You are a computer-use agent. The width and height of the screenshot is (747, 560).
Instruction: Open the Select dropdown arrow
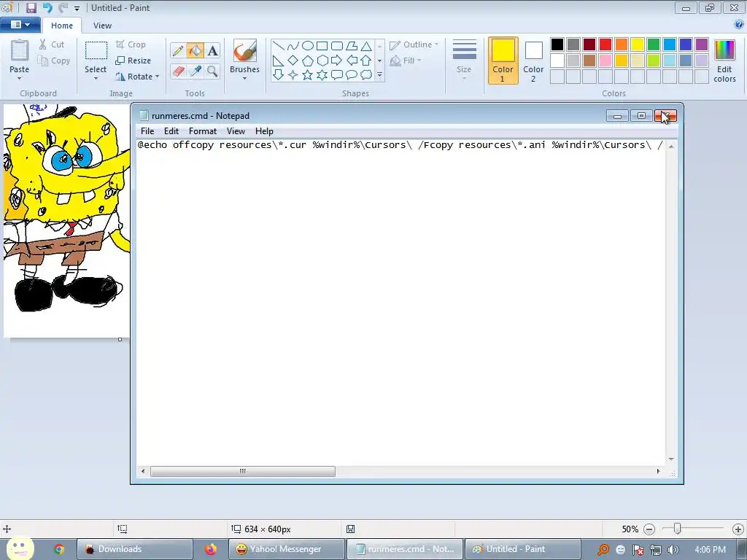[x=96, y=79]
